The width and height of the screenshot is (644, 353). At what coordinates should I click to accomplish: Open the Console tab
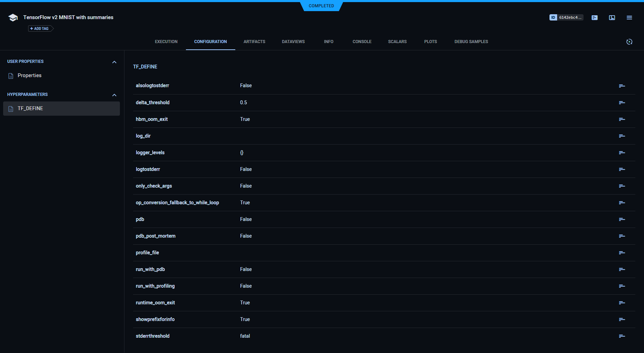point(362,42)
